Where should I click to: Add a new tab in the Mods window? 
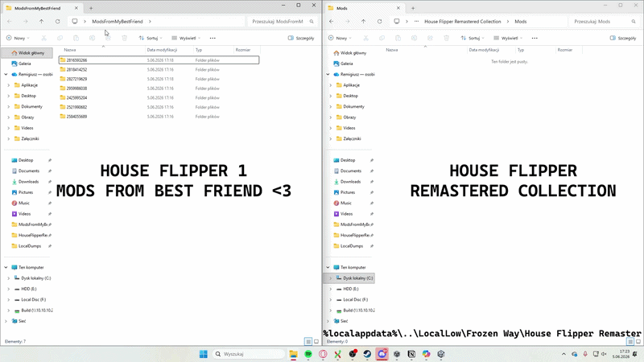click(413, 8)
